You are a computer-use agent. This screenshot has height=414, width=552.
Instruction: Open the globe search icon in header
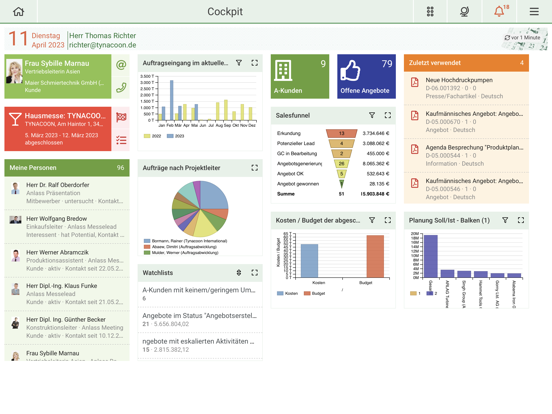coord(464,11)
